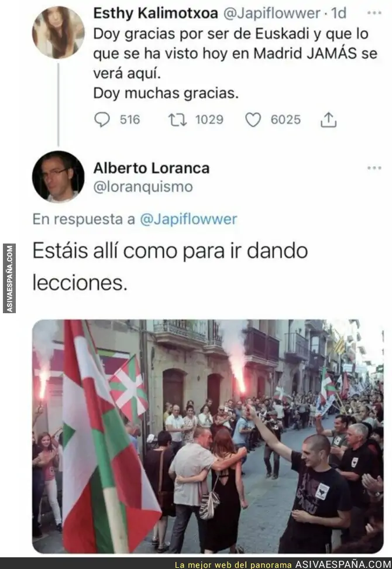Like the tweet with the heart icon
The width and height of the screenshot is (392, 569).
tap(253, 119)
